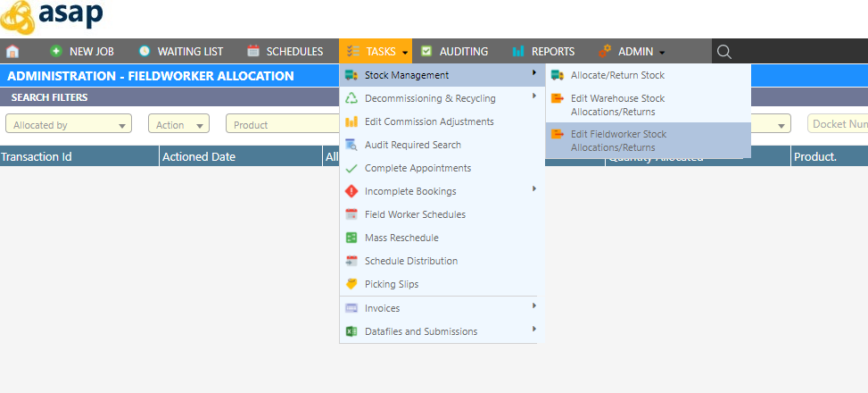Click the home icon in navigation bar
The image size is (868, 393).
(x=12, y=52)
